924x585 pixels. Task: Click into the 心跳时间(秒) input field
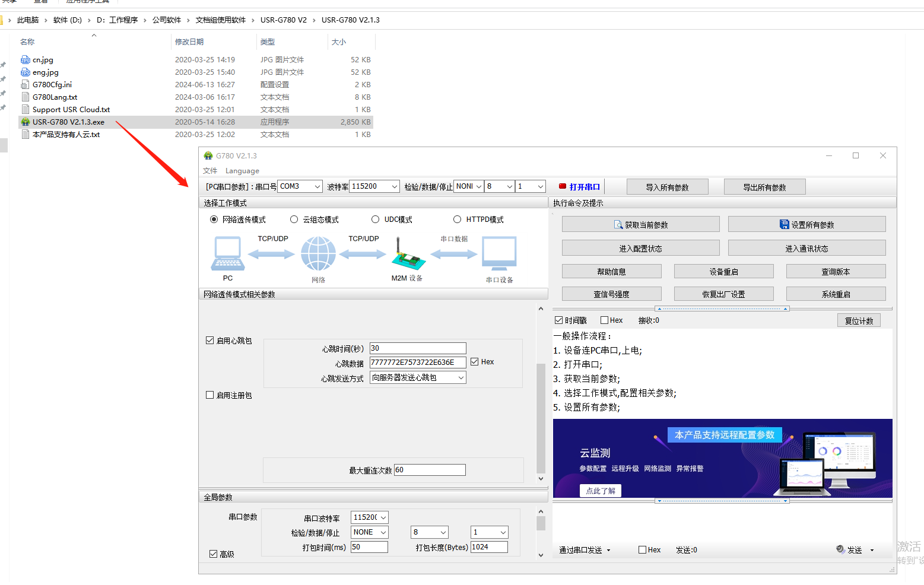click(x=417, y=348)
